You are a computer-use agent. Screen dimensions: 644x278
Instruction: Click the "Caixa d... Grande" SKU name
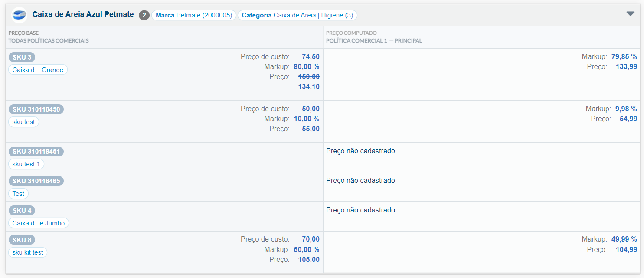coord(38,70)
